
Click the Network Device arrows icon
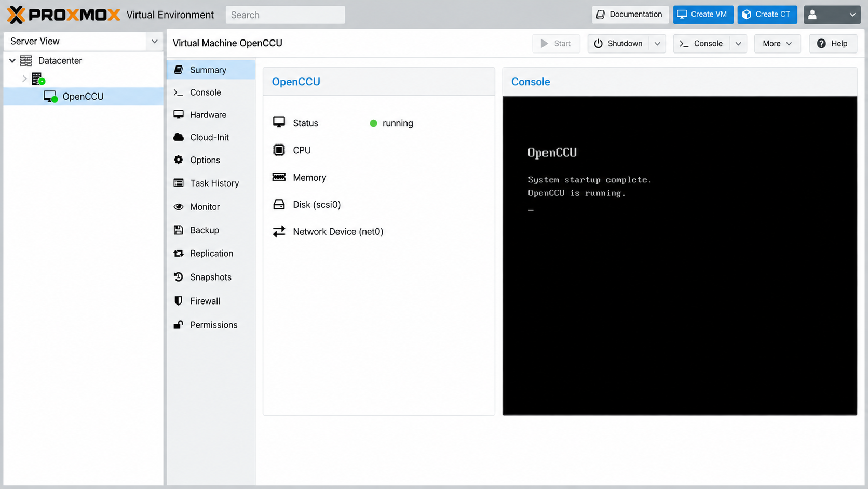(x=279, y=231)
